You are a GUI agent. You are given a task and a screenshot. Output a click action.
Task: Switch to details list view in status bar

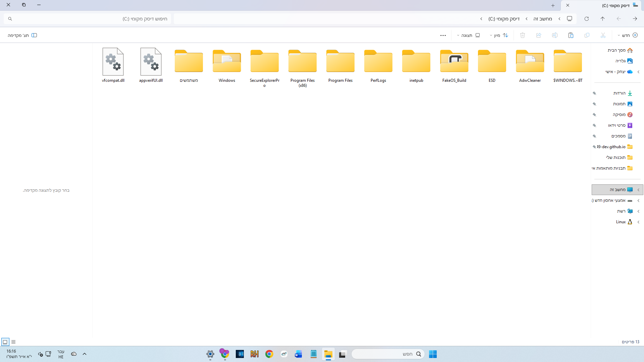pyautogui.click(x=13, y=342)
